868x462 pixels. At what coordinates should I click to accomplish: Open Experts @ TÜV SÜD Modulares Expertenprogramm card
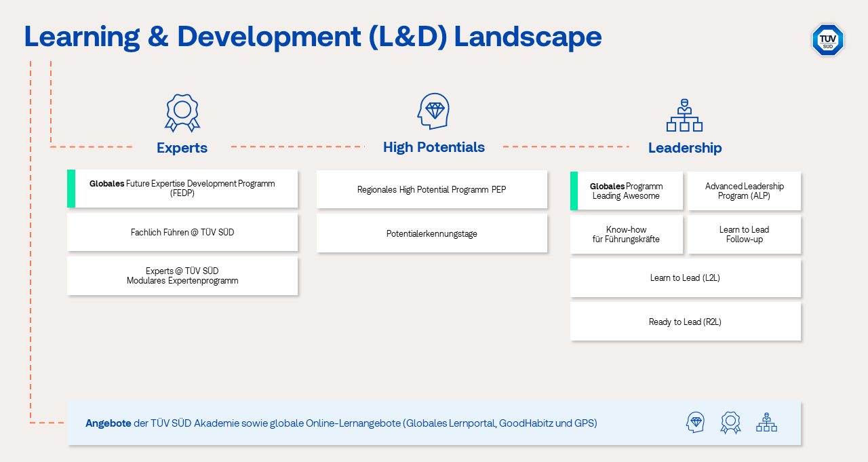[x=182, y=275]
